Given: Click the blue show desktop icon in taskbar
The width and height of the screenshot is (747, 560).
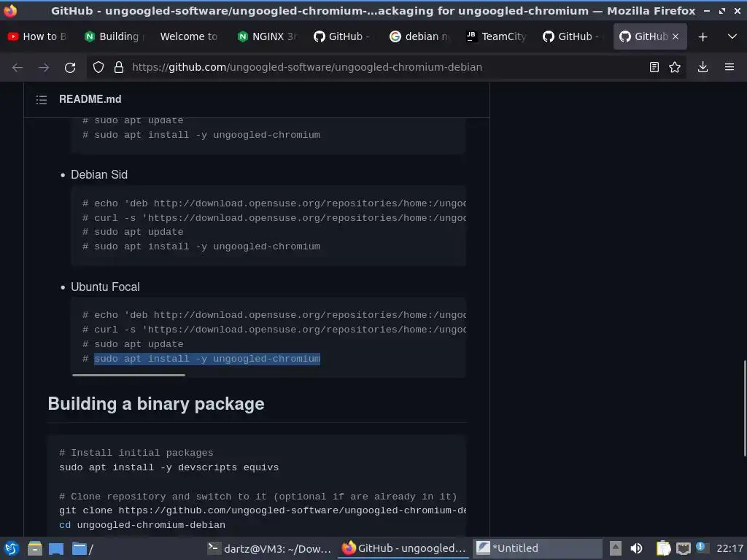Looking at the screenshot, I should point(56,548).
